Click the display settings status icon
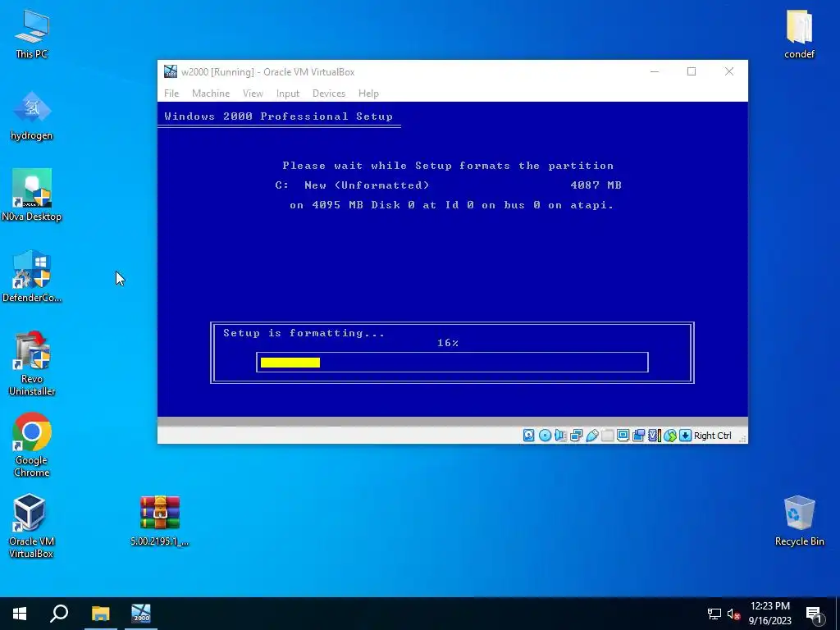This screenshot has height=630, width=840. 623,436
